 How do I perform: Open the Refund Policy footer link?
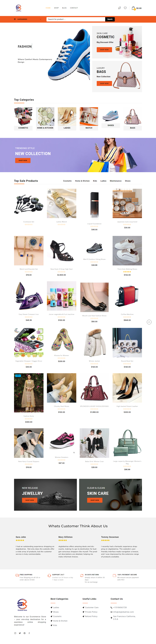(x=91, y=616)
